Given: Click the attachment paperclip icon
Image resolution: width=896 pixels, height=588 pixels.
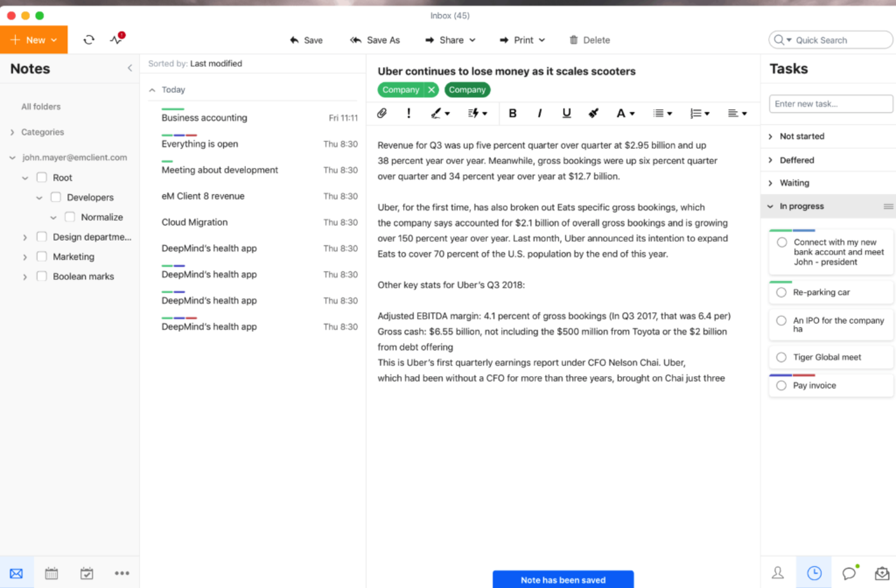Looking at the screenshot, I should 381,113.
